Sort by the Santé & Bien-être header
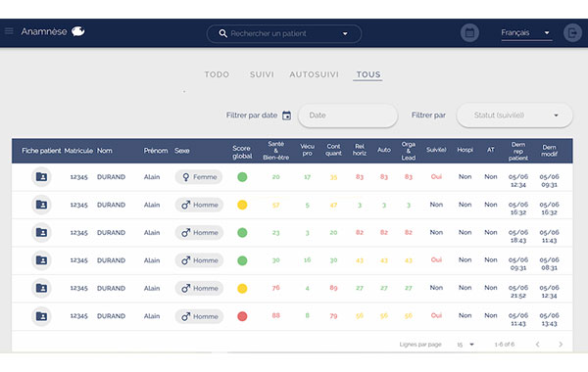This screenshot has width=588, height=372. point(276,151)
